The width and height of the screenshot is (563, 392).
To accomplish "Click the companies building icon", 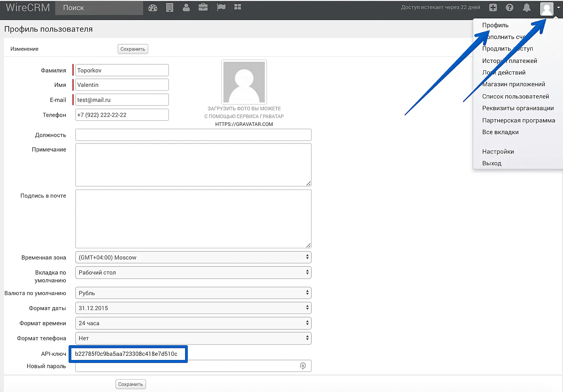I will click(x=170, y=7).
